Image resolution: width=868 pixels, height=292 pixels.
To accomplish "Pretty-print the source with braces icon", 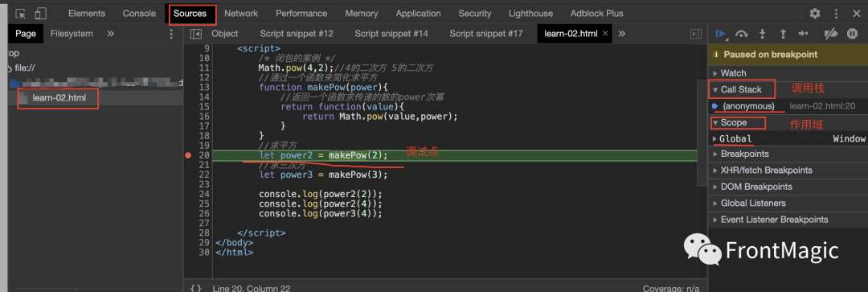I will (195, 288).
